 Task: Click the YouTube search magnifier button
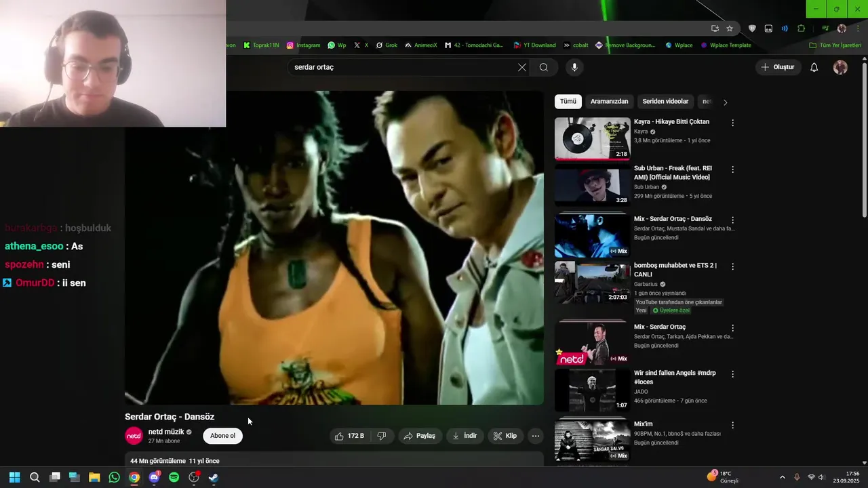coord(544,67)
